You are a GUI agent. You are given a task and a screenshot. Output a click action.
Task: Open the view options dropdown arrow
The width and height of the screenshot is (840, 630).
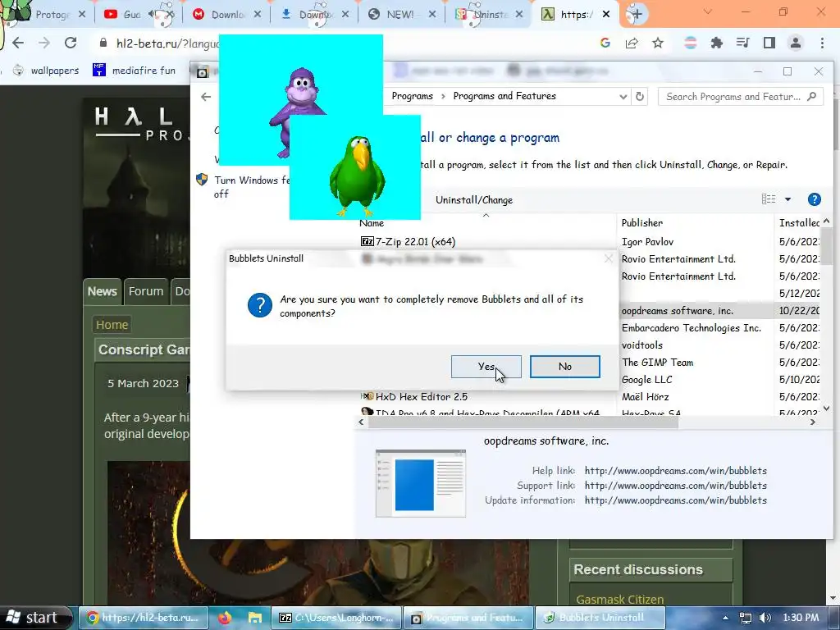click(x=787, y=199)
